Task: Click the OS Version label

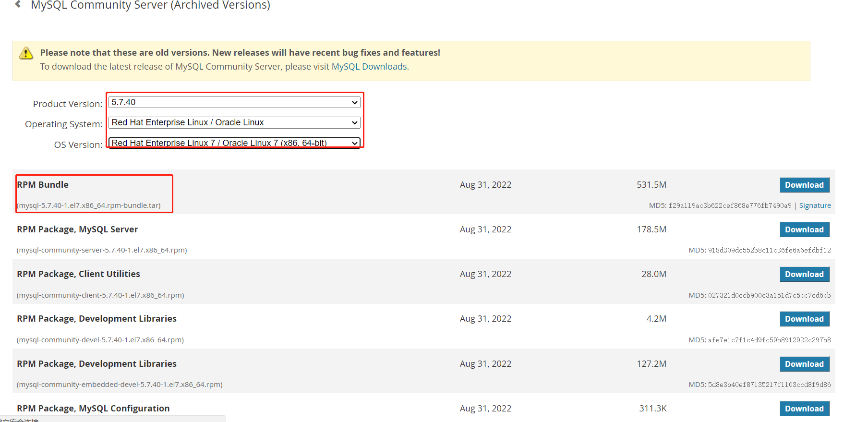Action: (x=78, y=145)
